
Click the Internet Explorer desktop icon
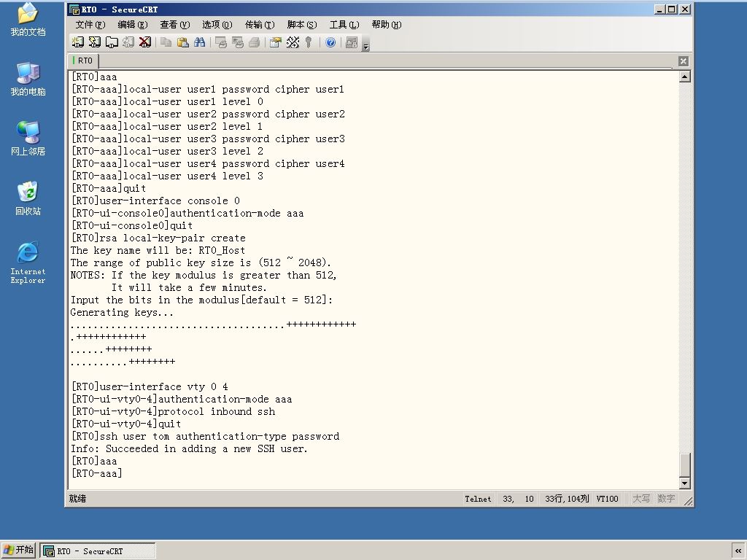pos(28,262)
